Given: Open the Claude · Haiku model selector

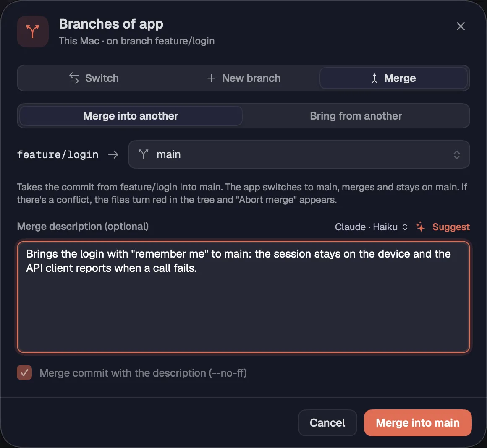Looking at the screenshot, I should coord(371,227).
